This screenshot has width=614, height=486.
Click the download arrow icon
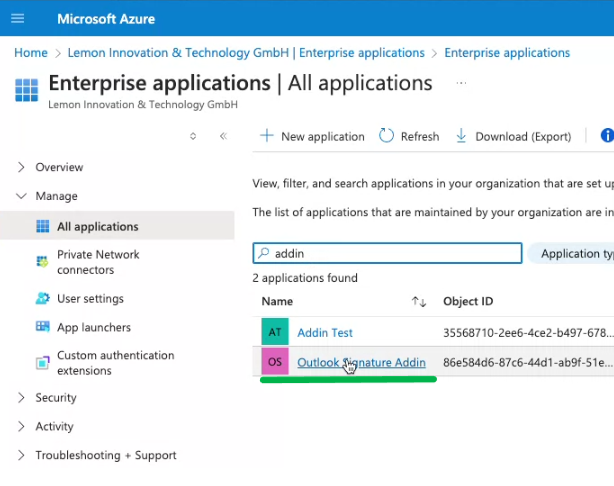pyautogui.click(x=461, y=136)
